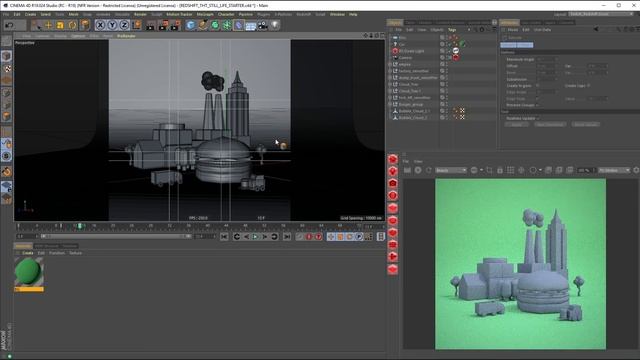Toggle the Z axis lock
This screenshot has height=360, width=640.
click(124, 25)
